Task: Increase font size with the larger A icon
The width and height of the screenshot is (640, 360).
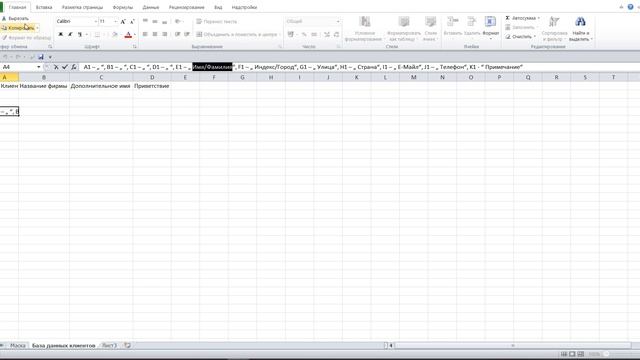Action: (x=123, y=21)
